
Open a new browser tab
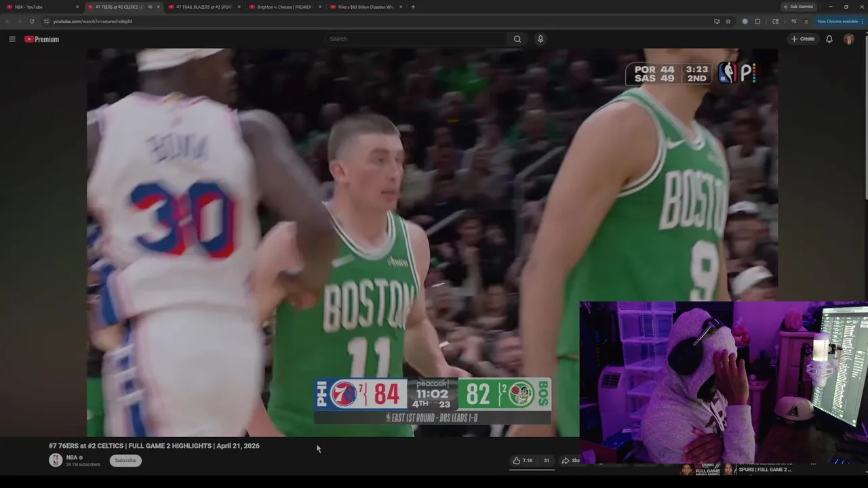tap(413, 7)
